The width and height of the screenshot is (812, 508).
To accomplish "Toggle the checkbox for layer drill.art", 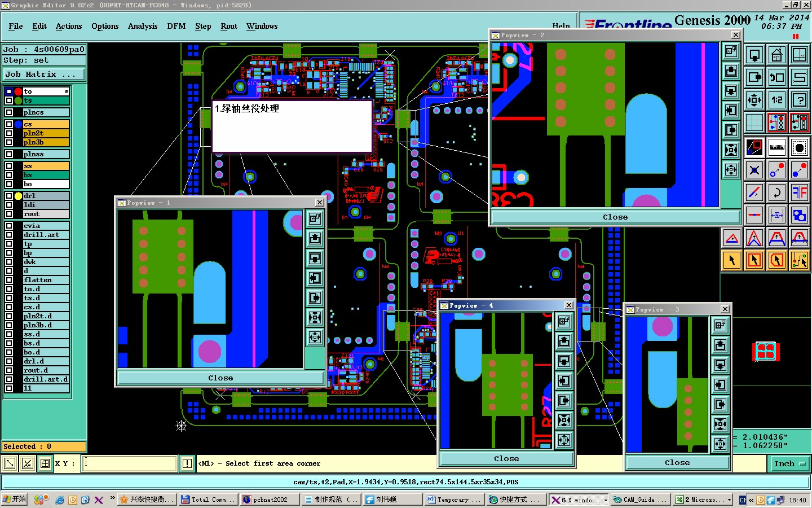I will click(9, 235).
